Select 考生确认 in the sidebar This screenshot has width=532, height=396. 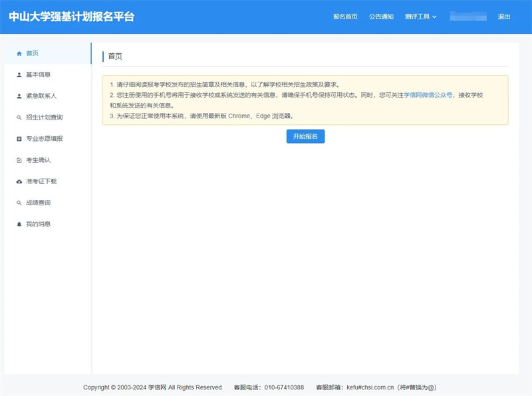tap(47, 160)
